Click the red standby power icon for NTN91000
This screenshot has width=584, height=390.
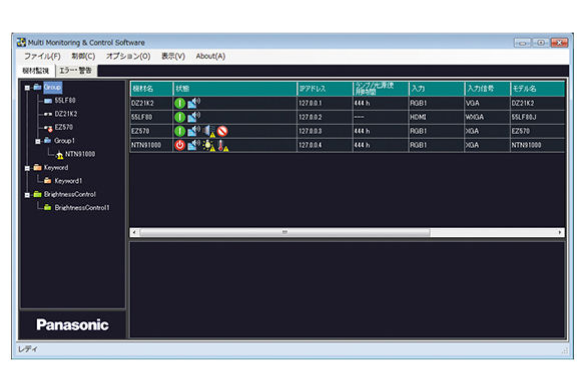coord(180,145)
